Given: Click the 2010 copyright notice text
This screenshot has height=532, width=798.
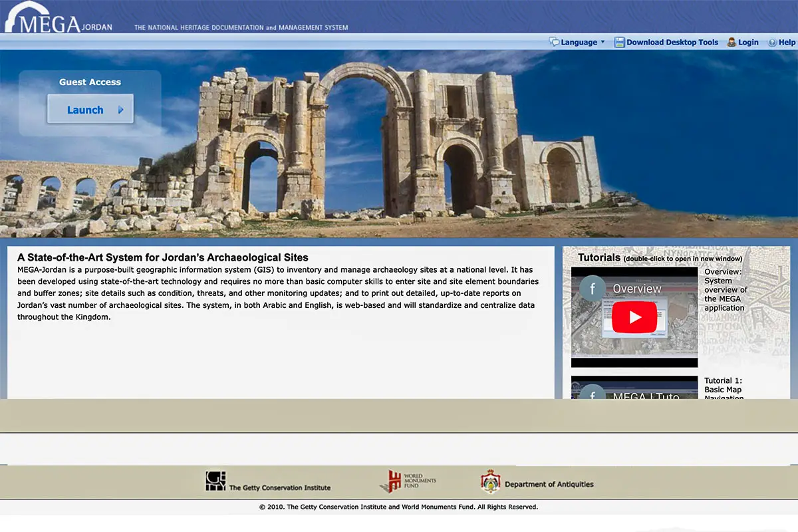Looking at the screenshot, I should click(398, 507).
